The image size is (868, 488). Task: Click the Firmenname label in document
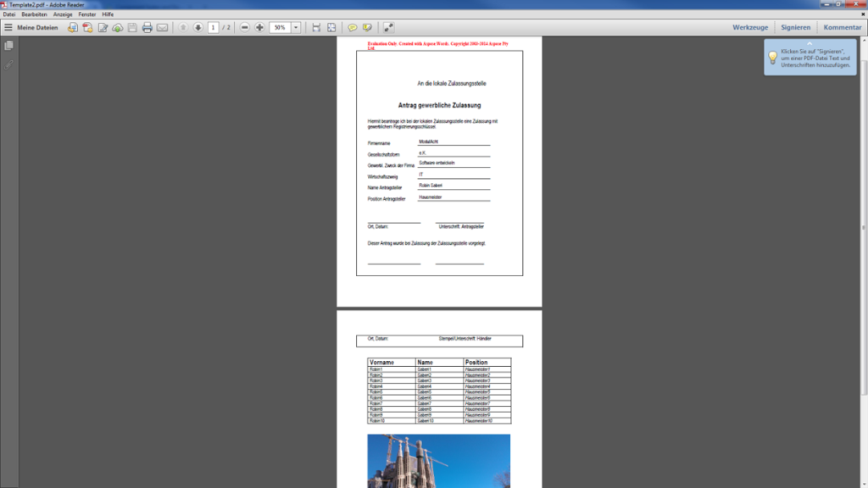(x=379, y=143)
